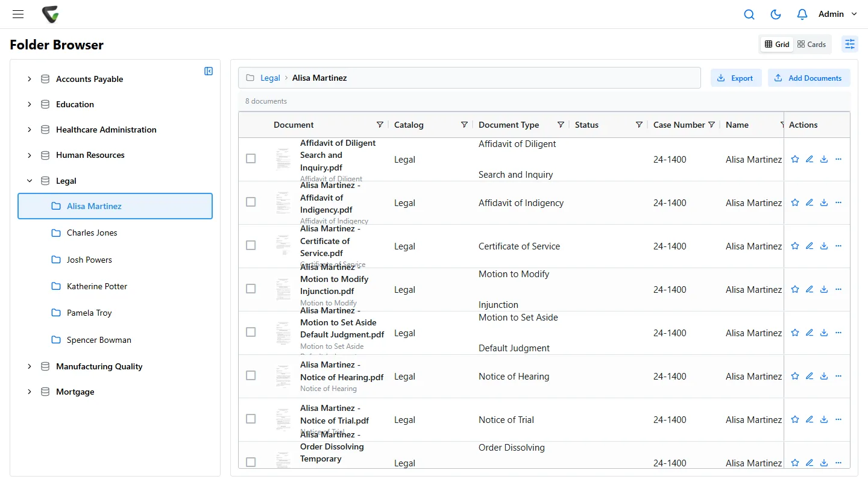This screenshot has width=868, height=482.
Task: Check the Affidavit of Diligent Search row
Action: [251, 158]
